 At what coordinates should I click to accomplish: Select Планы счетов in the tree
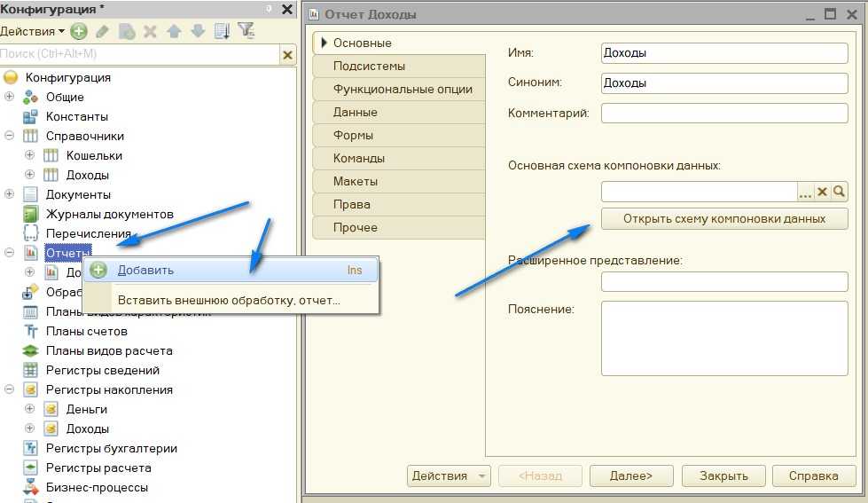coord(86,331)
